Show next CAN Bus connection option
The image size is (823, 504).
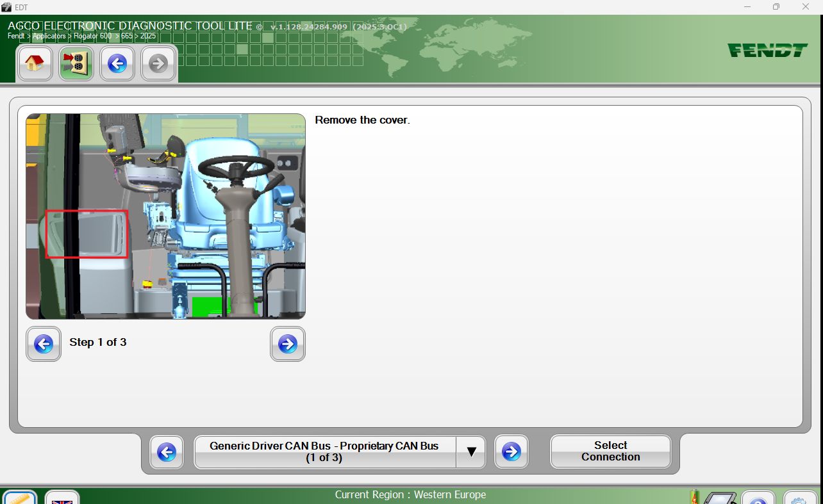(511, 452)
